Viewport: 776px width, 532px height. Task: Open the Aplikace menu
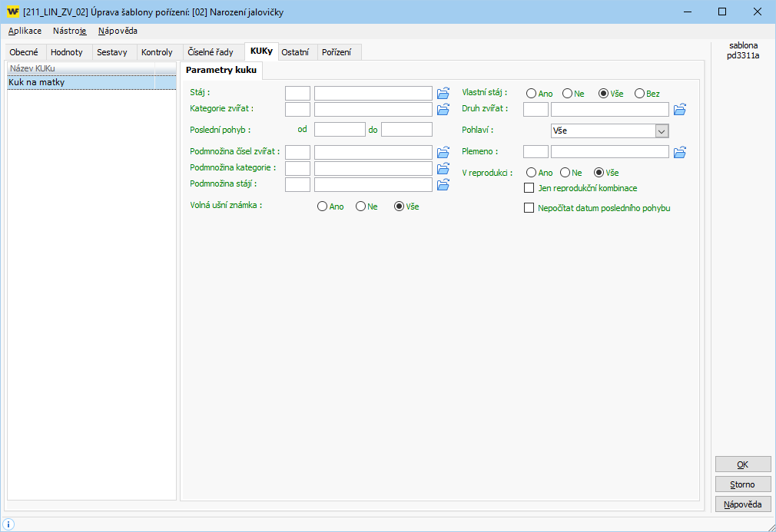coord(25,31)
